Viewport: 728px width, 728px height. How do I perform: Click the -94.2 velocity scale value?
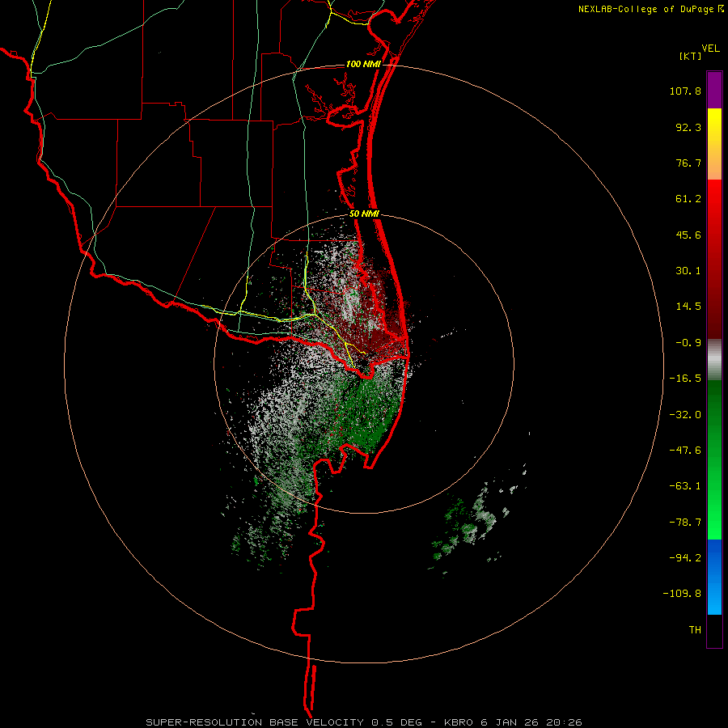click(x=685, y=558)
